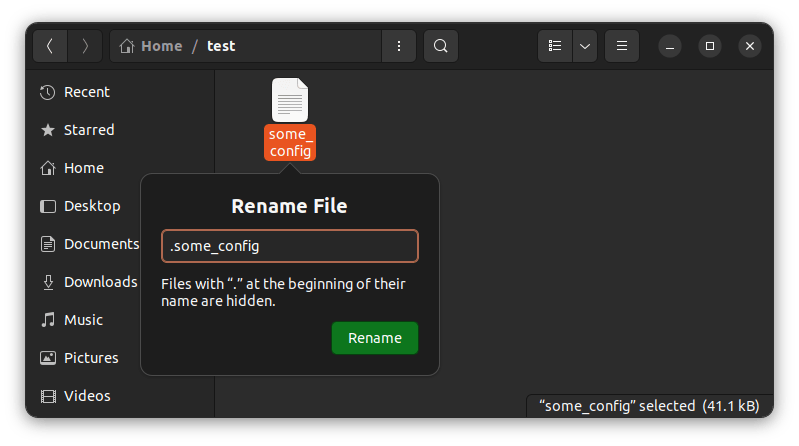Click the Videos icon in sidebar
Screen dimensions: 799x446
(x=47, y=396)
